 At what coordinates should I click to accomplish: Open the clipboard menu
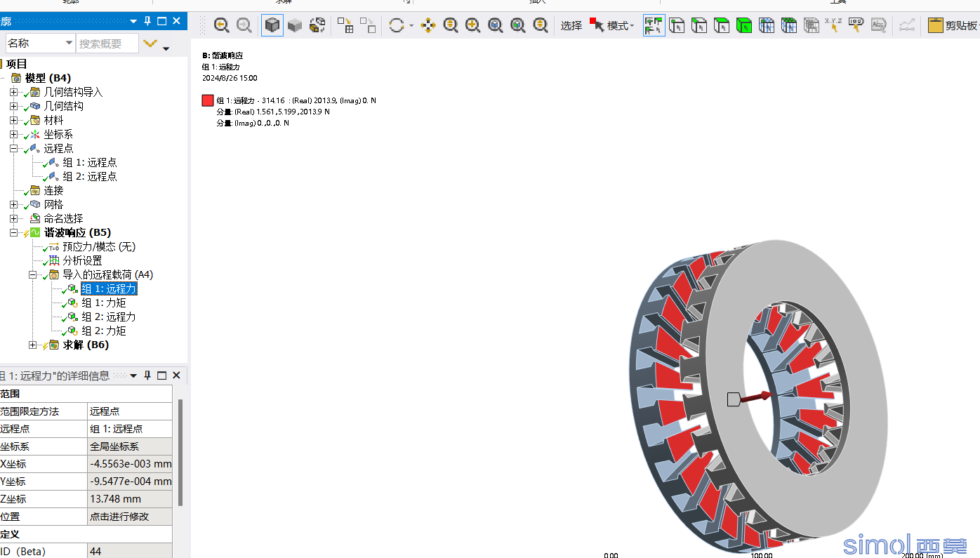point(953,25)
